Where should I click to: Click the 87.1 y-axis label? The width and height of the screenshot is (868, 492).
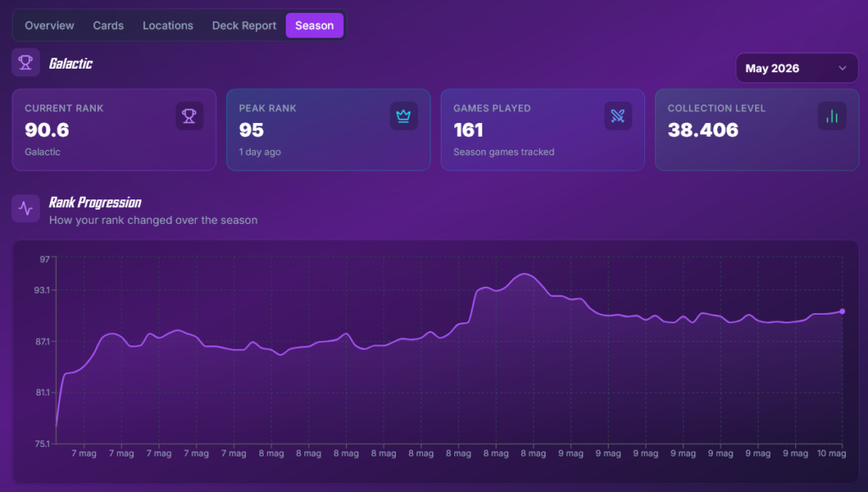click(x=42, y=341)
